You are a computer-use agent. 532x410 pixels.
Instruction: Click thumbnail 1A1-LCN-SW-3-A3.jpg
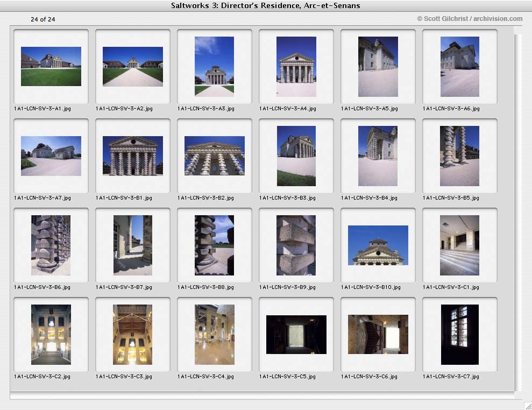point(214,67)
